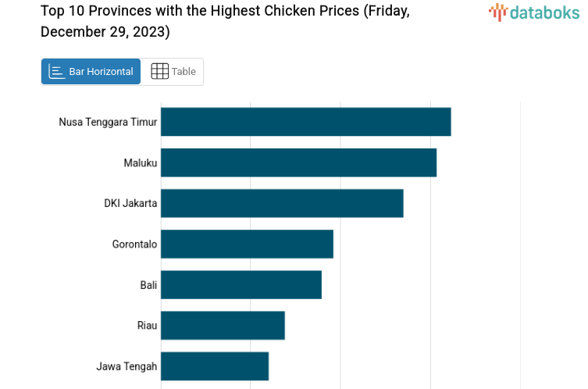
Task: Click the Riau bar
Action: pos(223,325)
